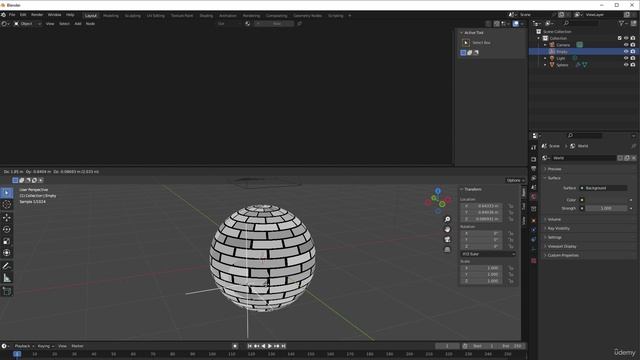Expand the Viewport Display panel
This screenshot has height=360, width=640.
pyautogui.click(x=562, y=247)
